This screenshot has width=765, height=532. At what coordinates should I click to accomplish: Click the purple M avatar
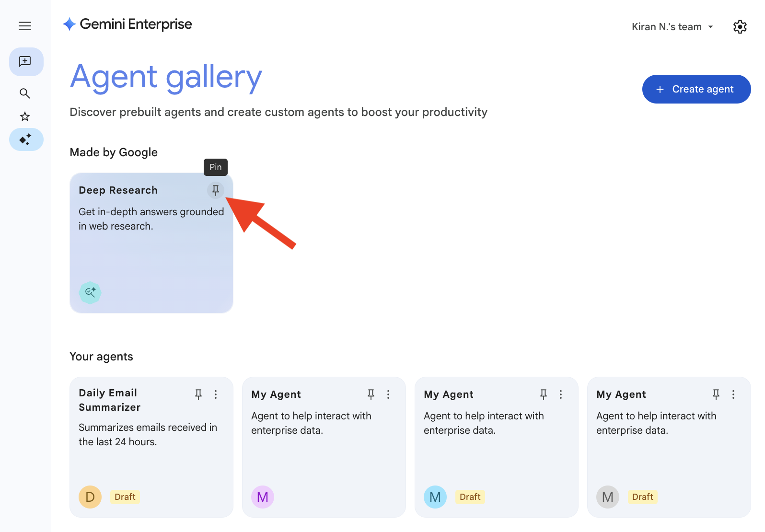pyautogui.click(x=263, y=497)
